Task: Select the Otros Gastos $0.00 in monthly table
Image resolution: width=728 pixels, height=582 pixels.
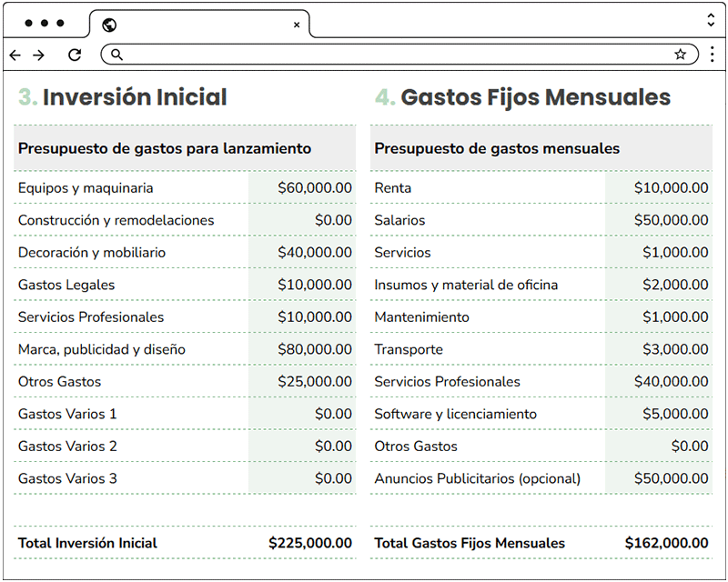Action: pos(690,446)
